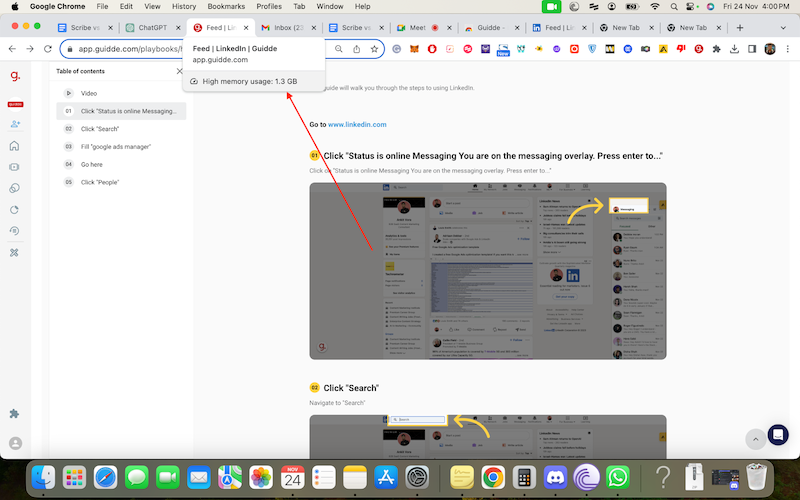This screenshot has height=500, width=800.
Task: Switch to the Meet tab
Action: coord(424,28)
